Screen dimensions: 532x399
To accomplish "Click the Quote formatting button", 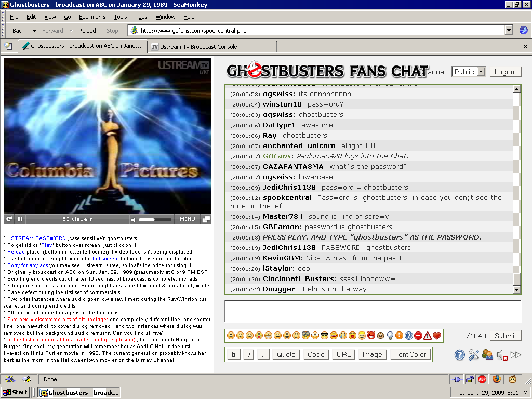I will coord(286,354).
